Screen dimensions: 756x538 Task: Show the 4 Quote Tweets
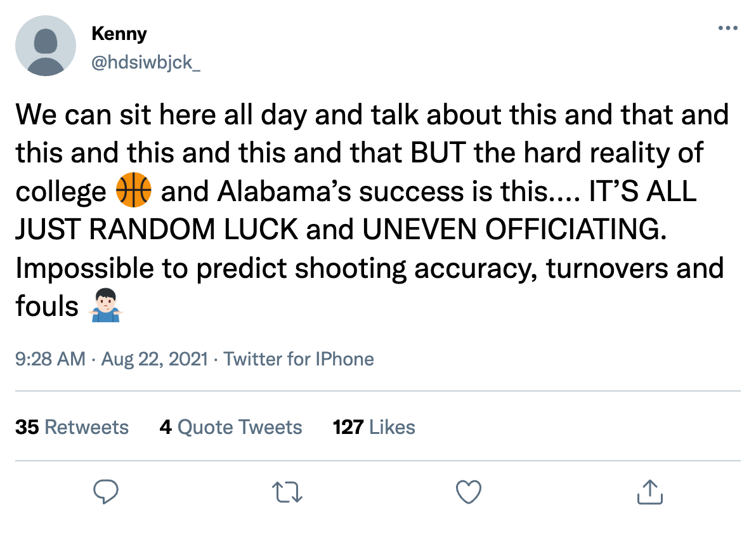(231, 427)
